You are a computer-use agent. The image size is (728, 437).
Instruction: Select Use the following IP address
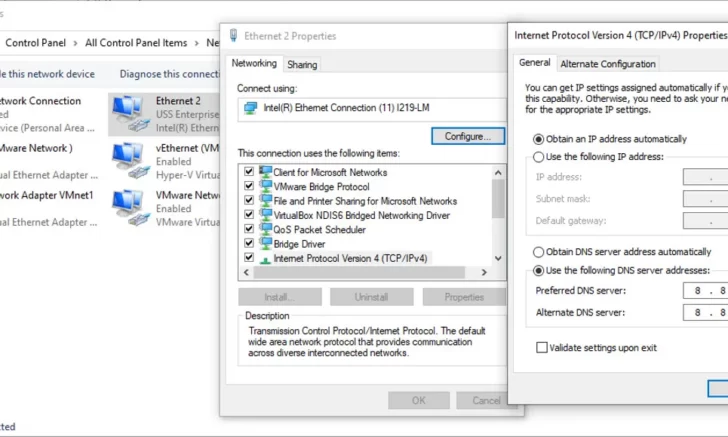pyautogui.click(x=538, y=157)
